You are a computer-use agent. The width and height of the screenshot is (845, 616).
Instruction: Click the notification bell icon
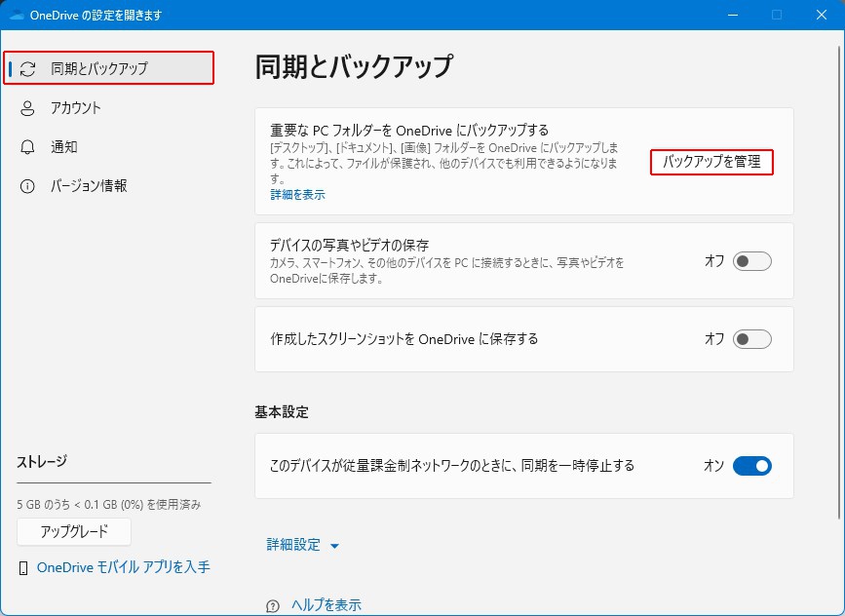tap(28, 147)
